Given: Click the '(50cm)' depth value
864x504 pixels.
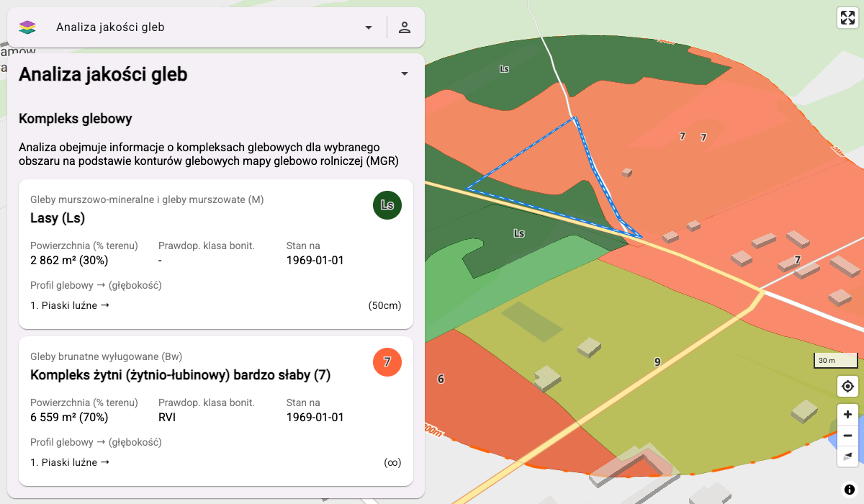Looking at the screenshot, I should [384, 305].
